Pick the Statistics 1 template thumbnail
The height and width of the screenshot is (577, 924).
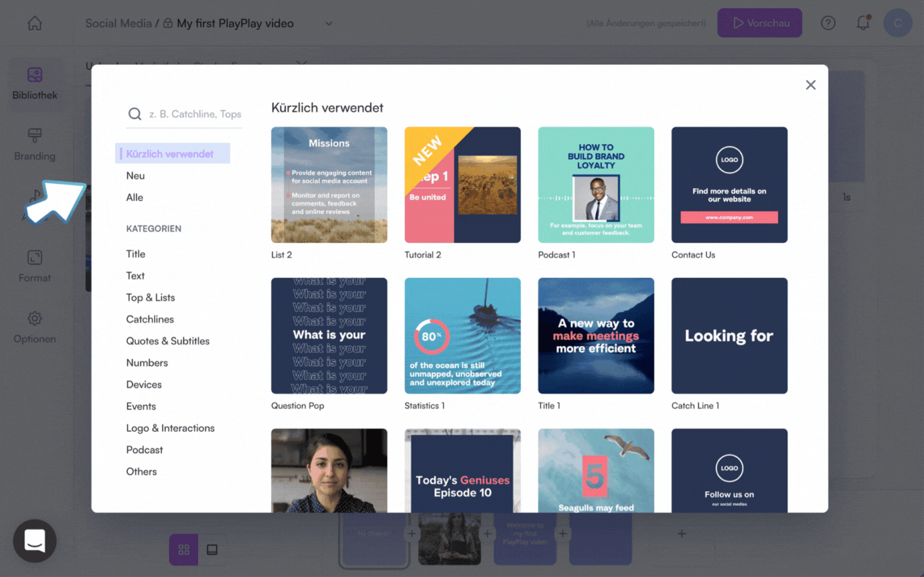point(463,336)
